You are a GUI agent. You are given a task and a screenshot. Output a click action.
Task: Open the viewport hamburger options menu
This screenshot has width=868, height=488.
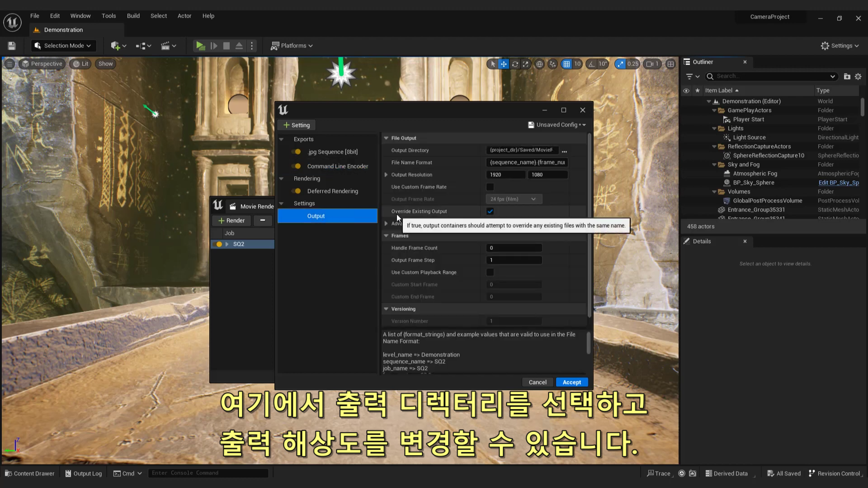point(9,64)
